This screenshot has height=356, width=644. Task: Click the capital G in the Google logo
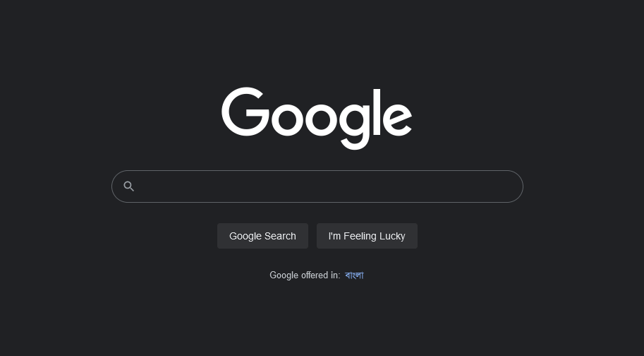tap(245, 112)
